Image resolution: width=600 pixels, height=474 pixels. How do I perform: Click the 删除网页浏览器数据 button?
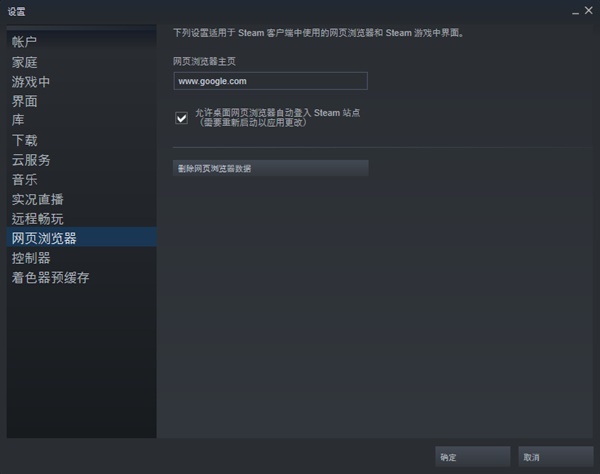[271, 168]
